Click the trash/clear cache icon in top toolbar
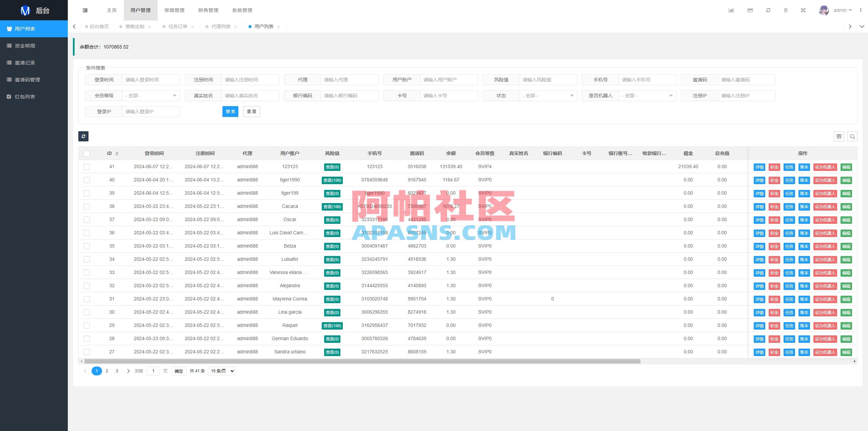Screen dimensions: 868x431 pos(786,10)
